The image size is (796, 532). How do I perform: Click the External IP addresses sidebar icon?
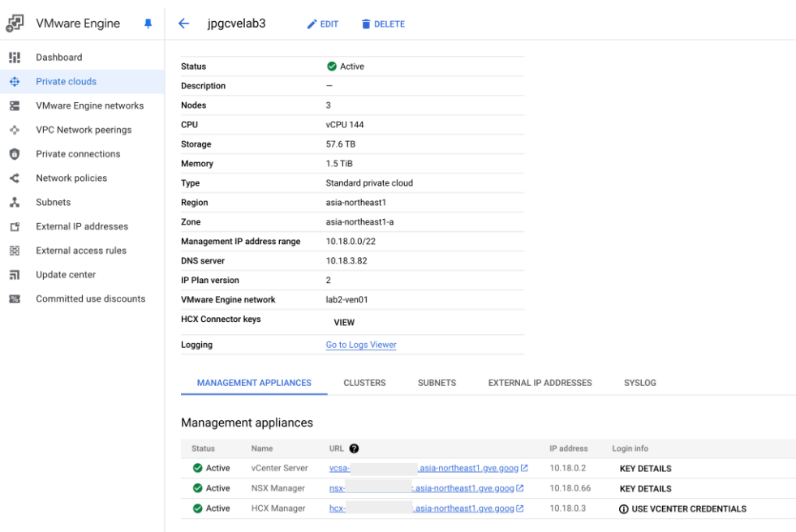[x=15, y=227]
